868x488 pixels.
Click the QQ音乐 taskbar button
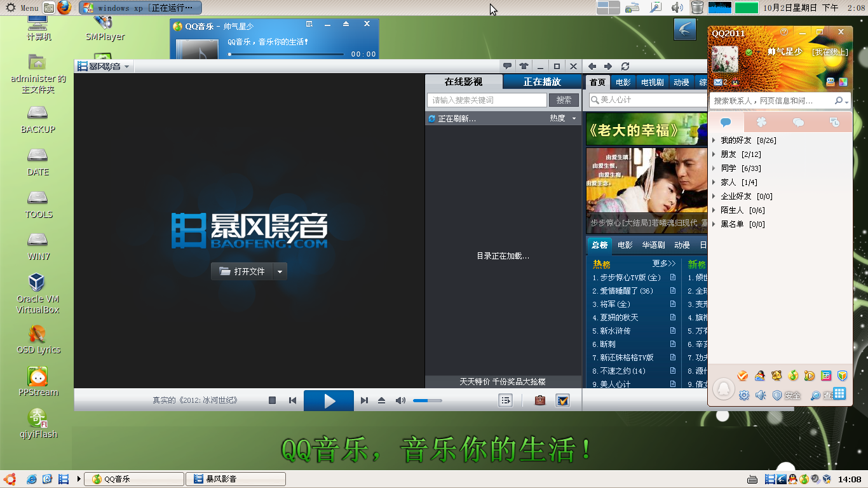134,479
